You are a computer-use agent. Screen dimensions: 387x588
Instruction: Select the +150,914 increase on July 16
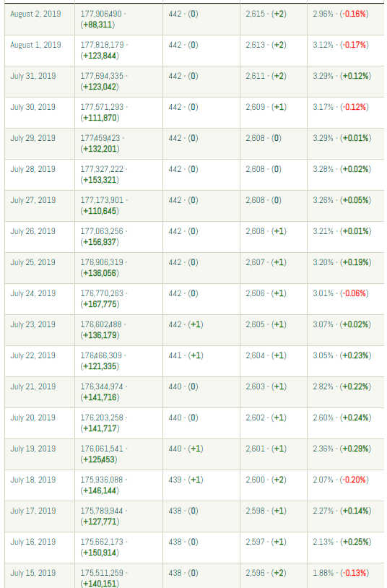tap(100, 553)
